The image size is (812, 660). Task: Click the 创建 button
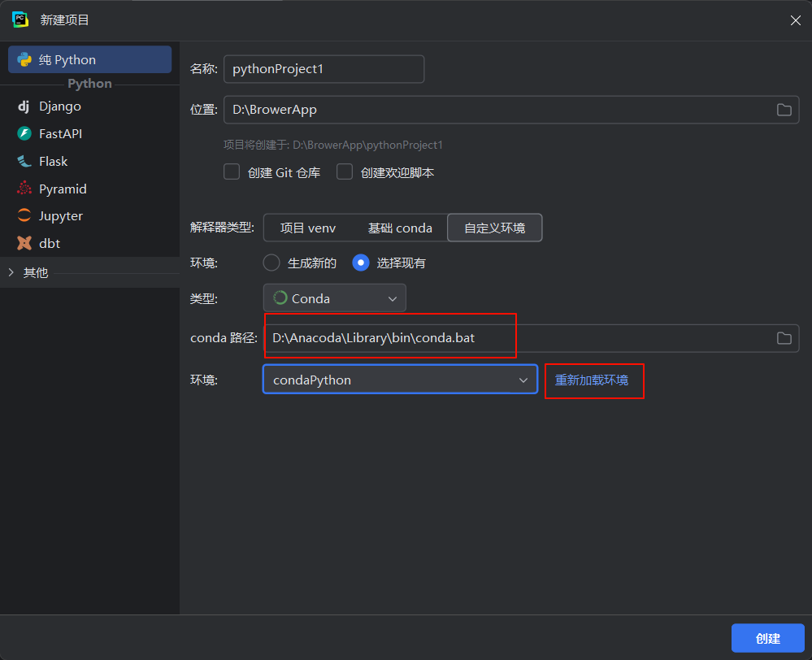(x=767, y=638)
